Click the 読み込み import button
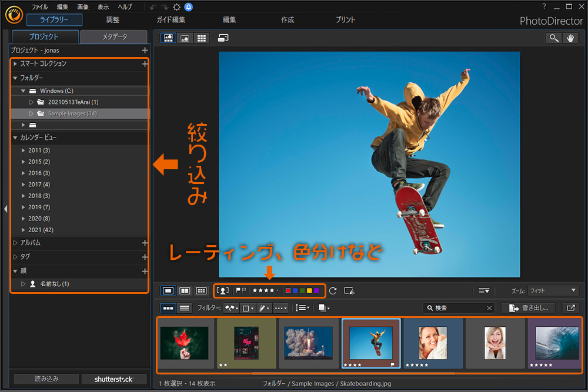 tap(46, 379)
